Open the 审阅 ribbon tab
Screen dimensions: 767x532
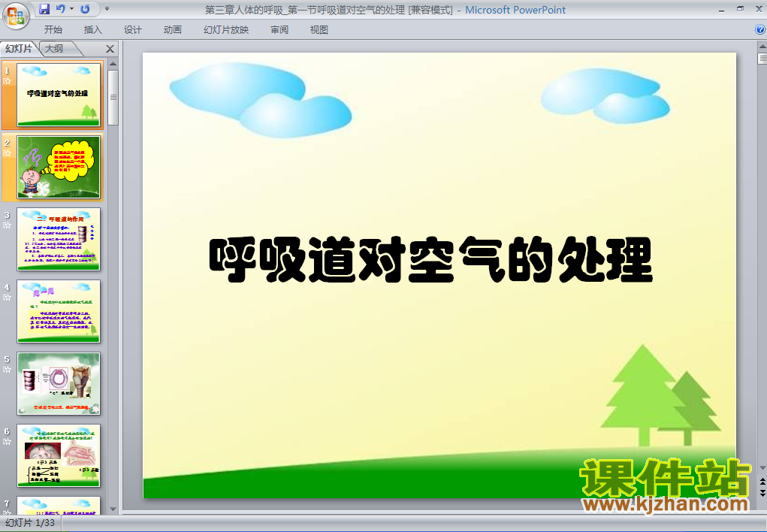tap(279, 30)
